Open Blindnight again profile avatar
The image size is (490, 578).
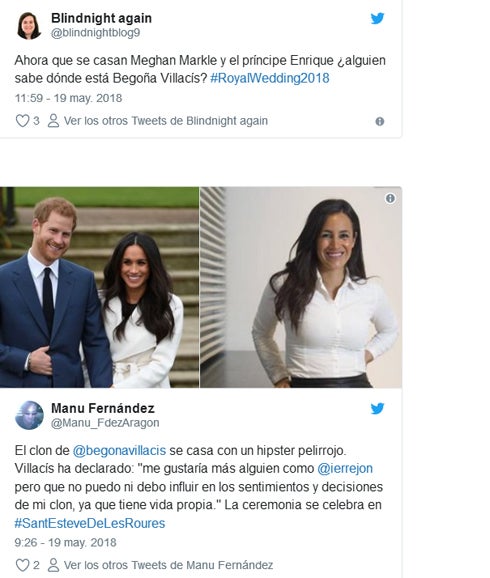[x=29, y=25]
